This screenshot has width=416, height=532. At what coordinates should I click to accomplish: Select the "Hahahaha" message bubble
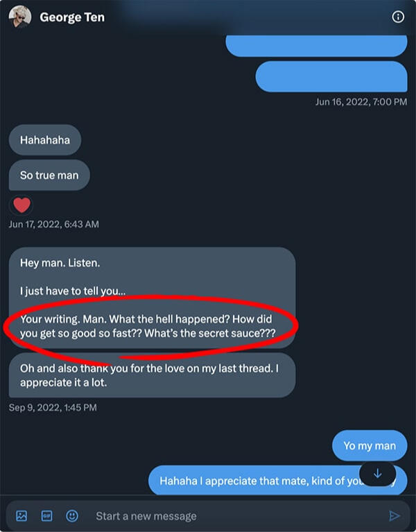tap(45, 140)
